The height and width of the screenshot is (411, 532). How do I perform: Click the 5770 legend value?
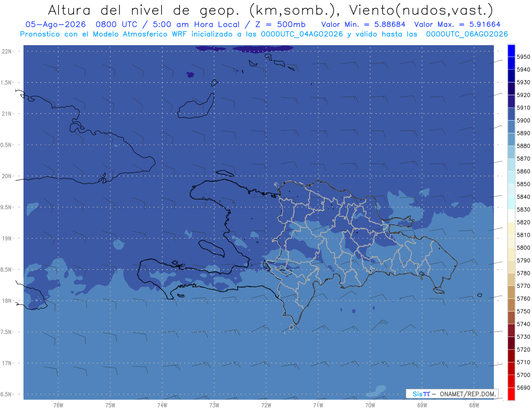point(524,286)
